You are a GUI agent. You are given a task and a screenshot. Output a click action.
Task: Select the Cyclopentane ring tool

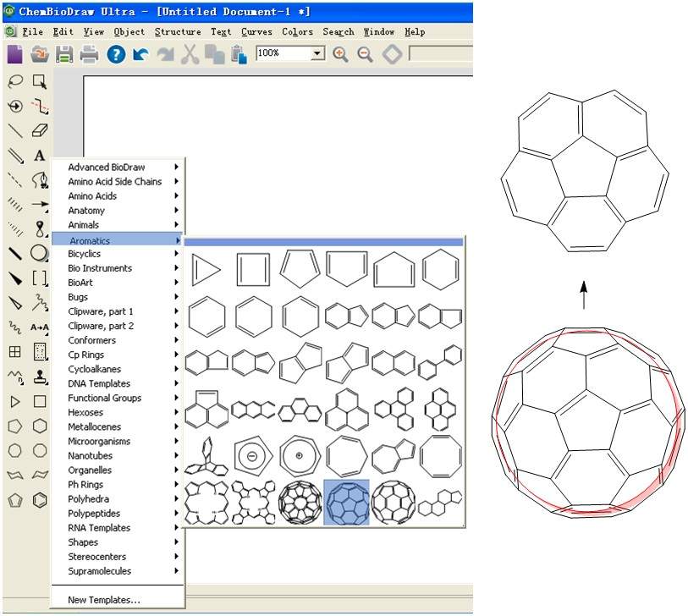[15, 426]
